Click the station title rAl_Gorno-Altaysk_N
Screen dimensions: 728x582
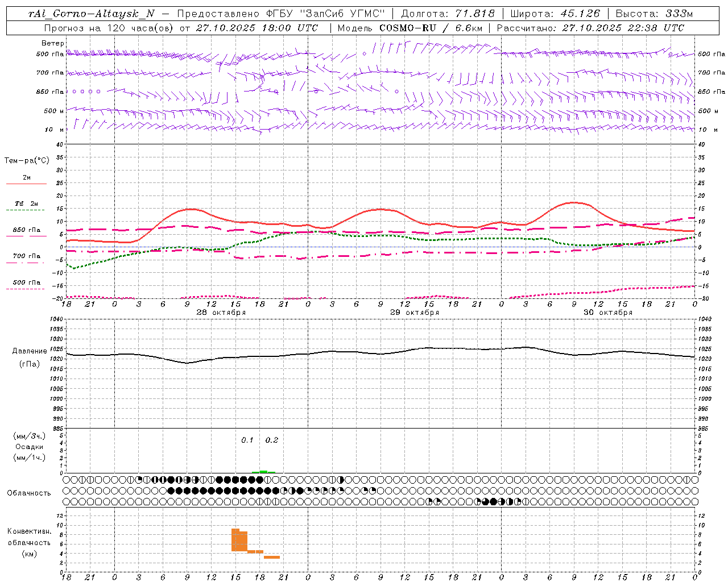pyautogui.click(x=92, y=14)
